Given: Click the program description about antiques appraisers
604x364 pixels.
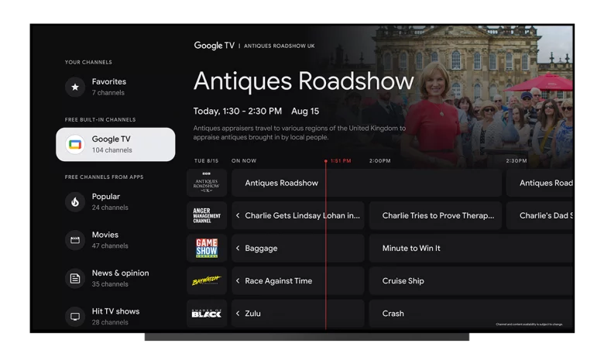Looking at the screenshot, I should (300, 132).
